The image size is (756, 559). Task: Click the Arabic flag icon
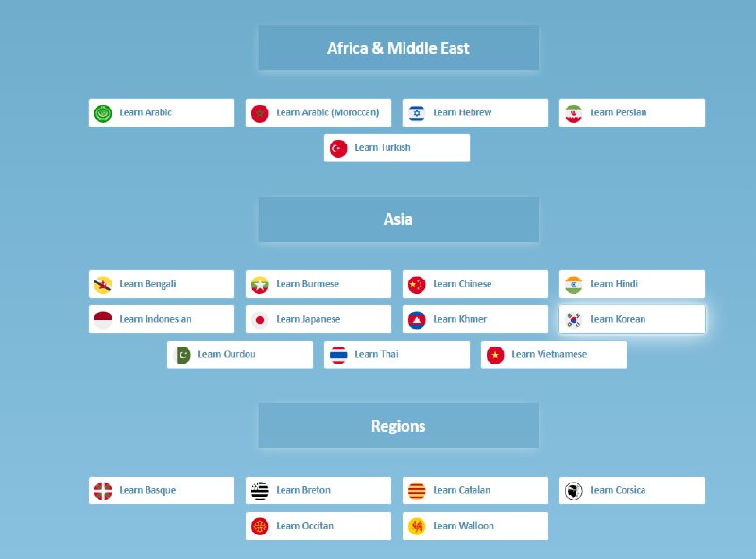point(103,113)
